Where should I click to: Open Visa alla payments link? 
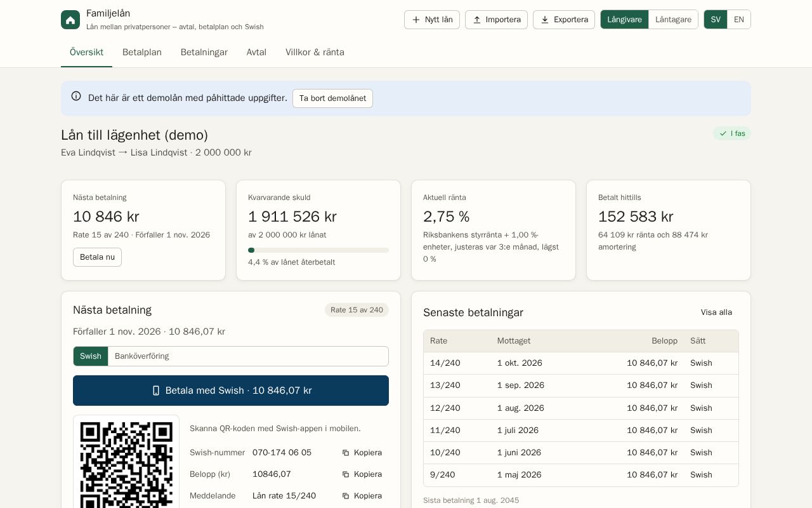[716, 312]
